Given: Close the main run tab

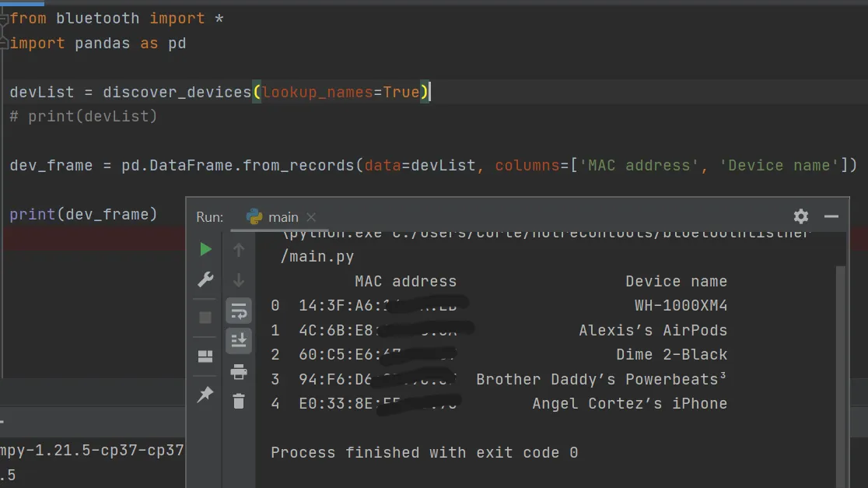Looking at the screenshot, I should click(x=311, y=217).
